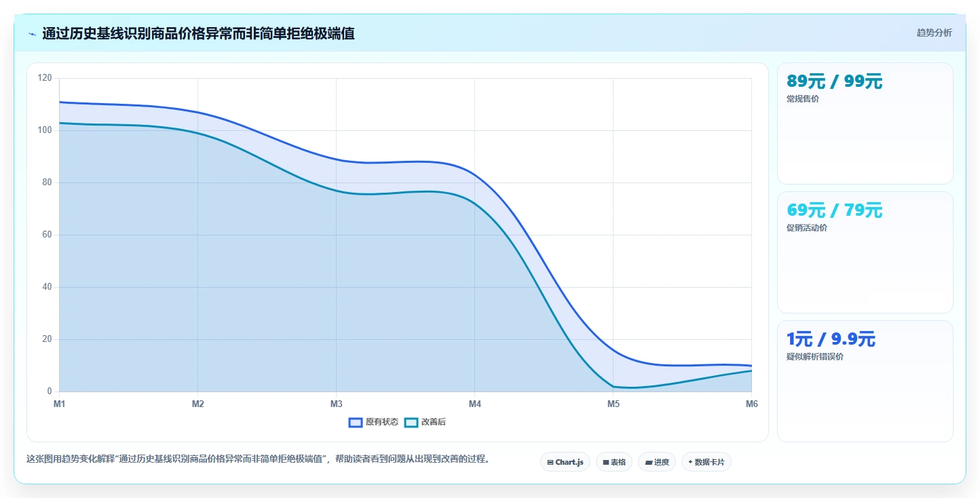Click the chart title 通过历史基线识别商品价格异常

(198, 33)
